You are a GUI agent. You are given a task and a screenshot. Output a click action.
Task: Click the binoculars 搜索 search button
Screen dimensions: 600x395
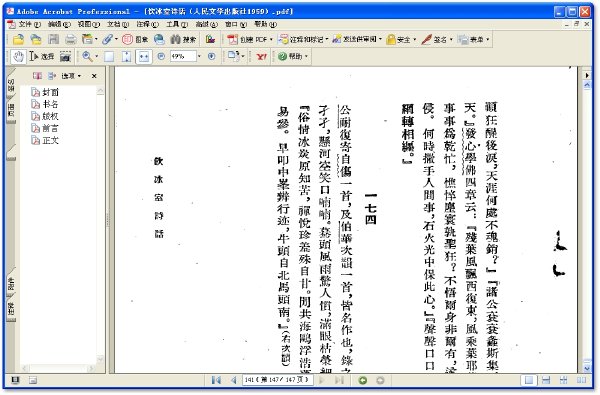click(x=183, y=39)
